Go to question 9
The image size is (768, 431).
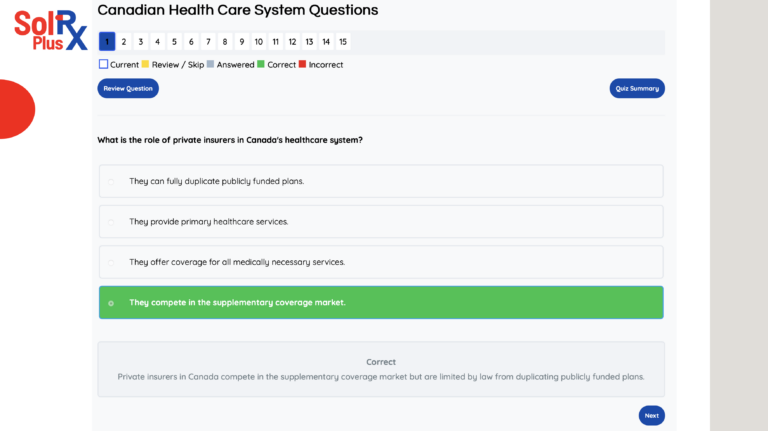(242, 42)
